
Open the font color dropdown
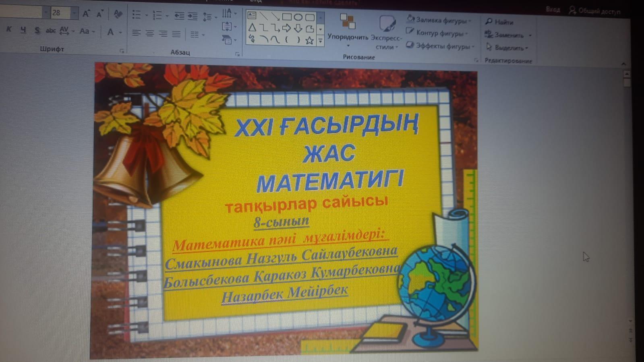coord(120,32)
